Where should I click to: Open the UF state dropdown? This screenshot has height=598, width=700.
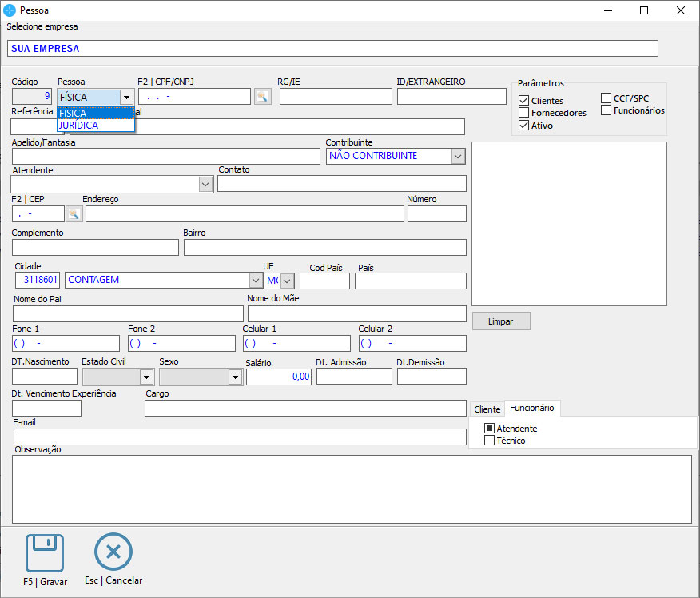click(287, 281)
